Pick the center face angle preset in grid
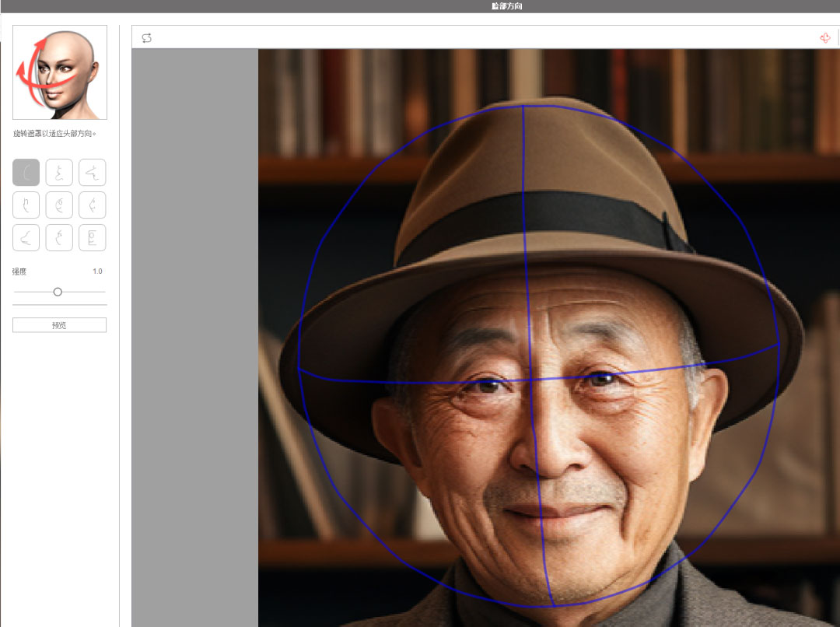This screenshot has height=627, width=840. click(59, 205)
